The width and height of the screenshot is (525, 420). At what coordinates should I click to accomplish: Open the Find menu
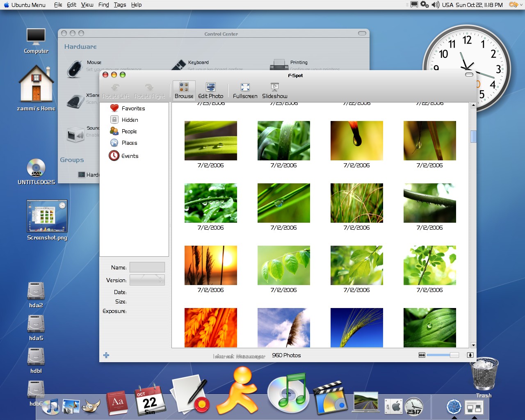click(x=104, y=5)
